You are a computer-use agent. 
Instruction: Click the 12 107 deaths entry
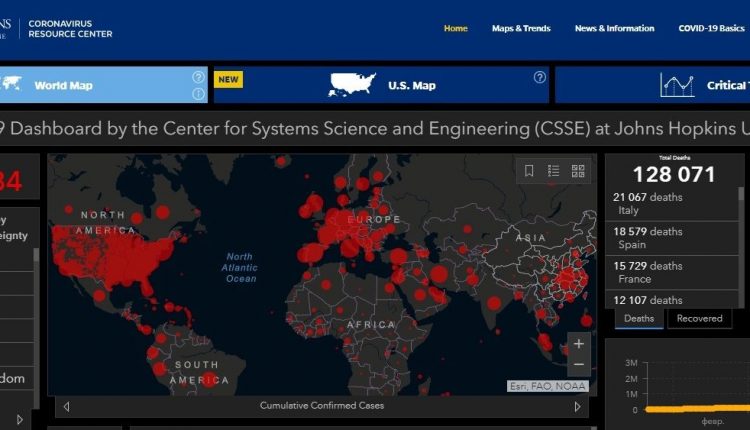tap(672, 300)
